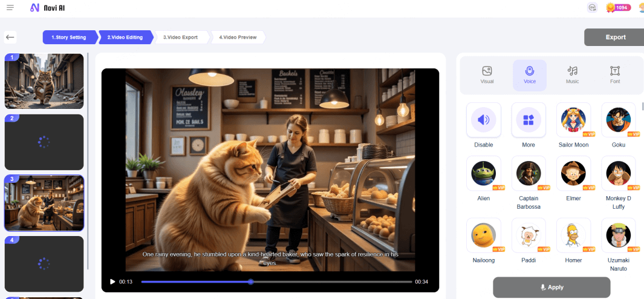Image resolution: width=644 pixels, height=299 pixels.
Task: Choose the Paddi voice
Action: [529, 235]
